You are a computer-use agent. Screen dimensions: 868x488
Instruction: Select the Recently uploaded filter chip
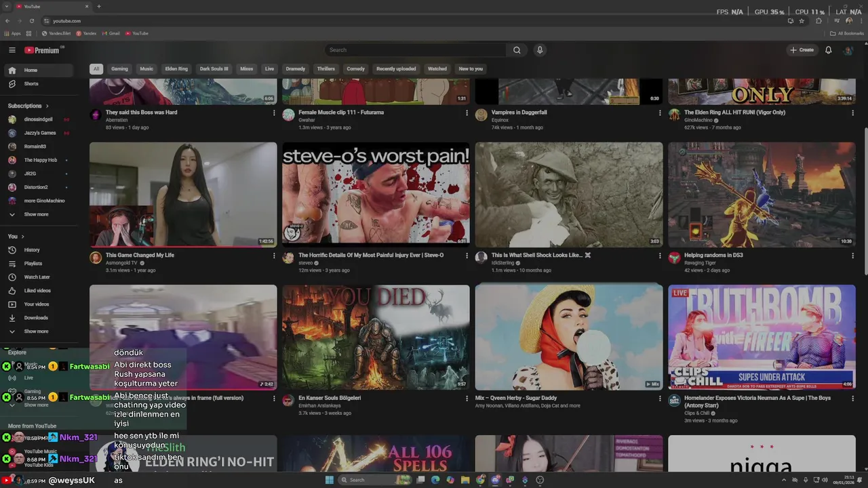[x=396, y=69]
